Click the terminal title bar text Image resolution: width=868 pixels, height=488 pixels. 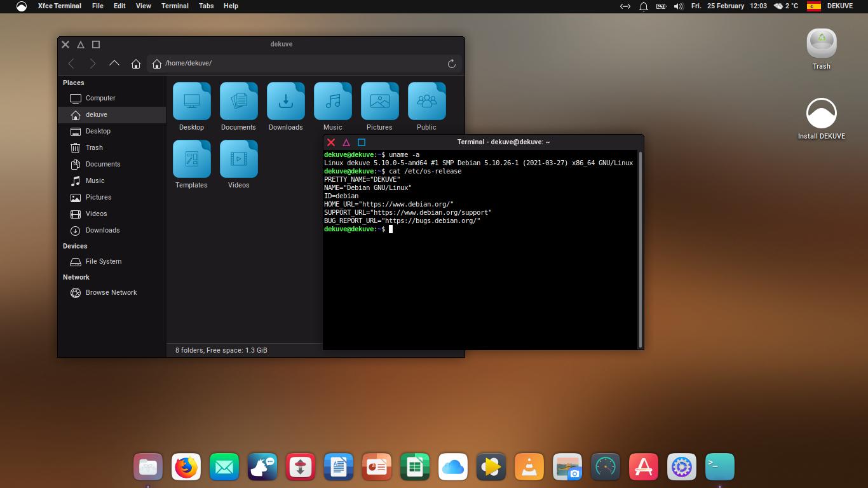click(503, 142)
